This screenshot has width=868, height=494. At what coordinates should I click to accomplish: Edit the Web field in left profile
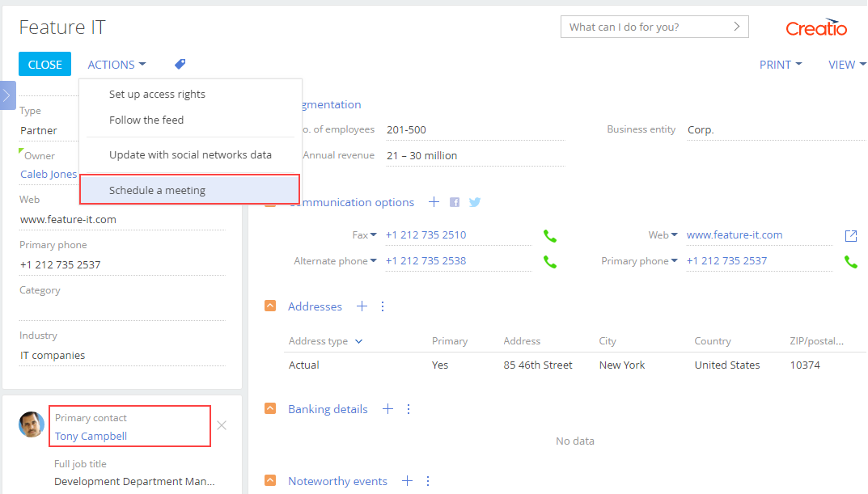click(122, 220)
